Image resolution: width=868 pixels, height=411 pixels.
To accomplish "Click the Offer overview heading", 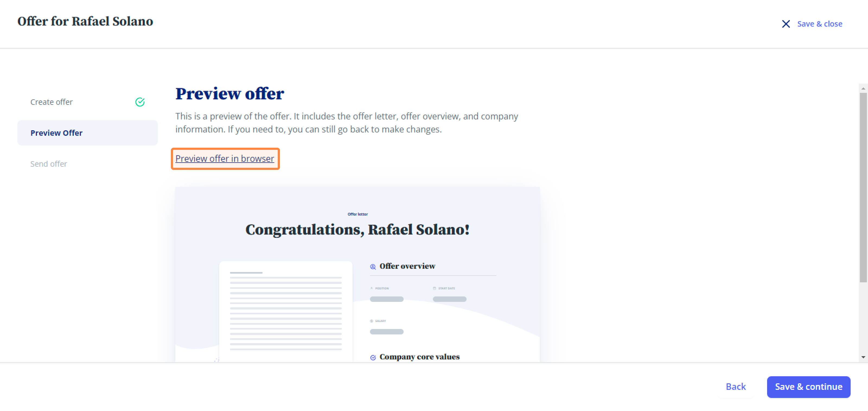I will coord(407,266).
